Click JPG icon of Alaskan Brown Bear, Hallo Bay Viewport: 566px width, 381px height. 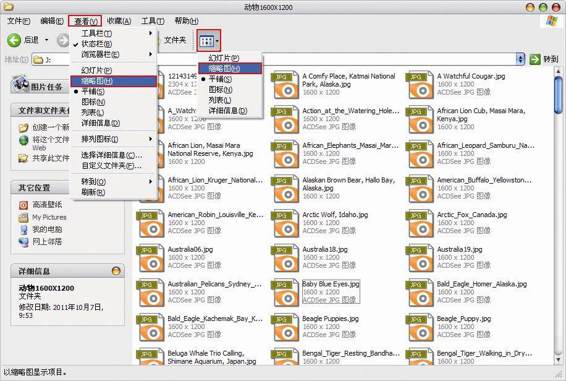pos(285,189)
